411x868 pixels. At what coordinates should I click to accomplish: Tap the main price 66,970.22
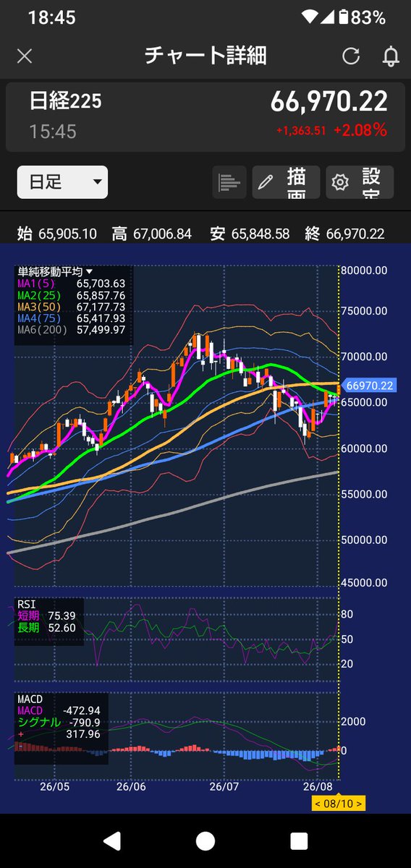tap(329, 102)
